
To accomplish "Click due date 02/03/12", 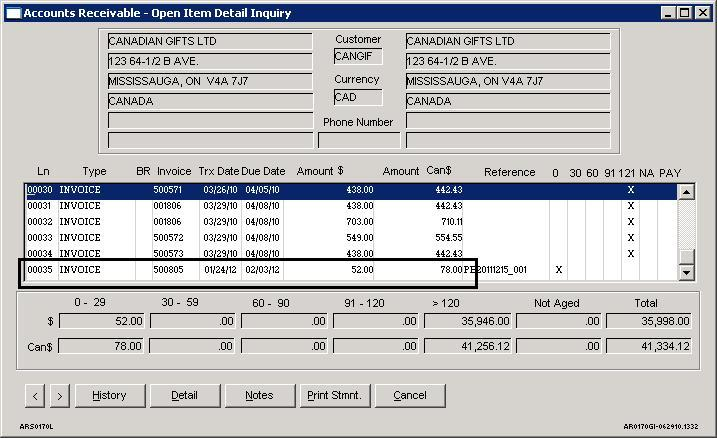I will [262, 270].
